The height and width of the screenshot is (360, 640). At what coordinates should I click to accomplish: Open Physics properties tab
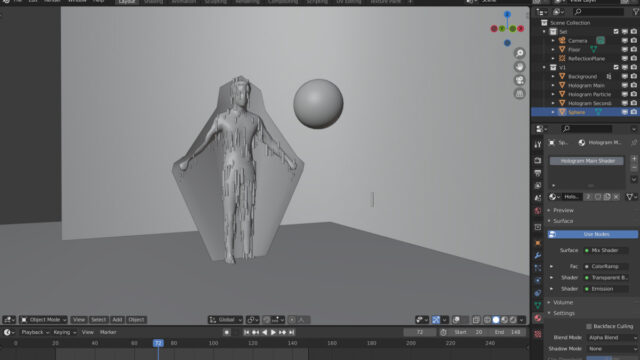(x=538, y=280)
